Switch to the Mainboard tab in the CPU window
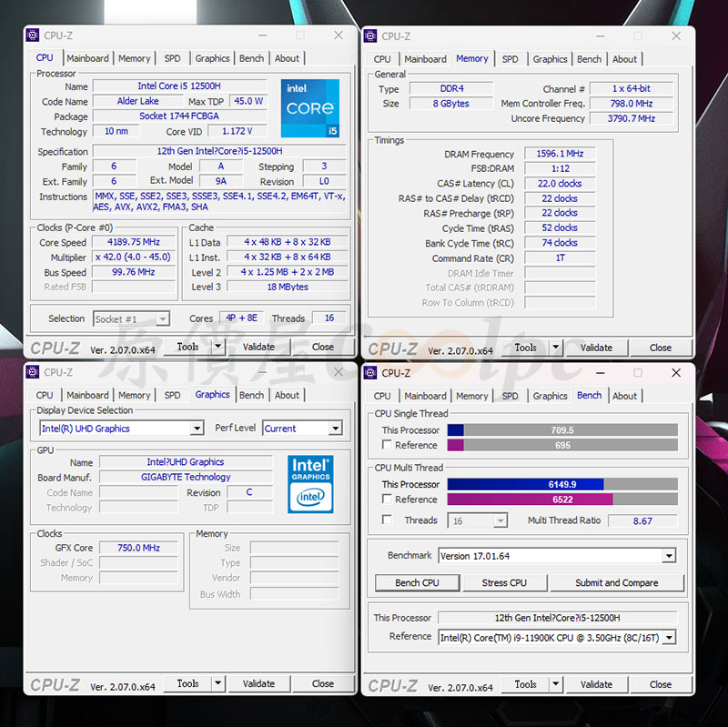 point(87,58)
